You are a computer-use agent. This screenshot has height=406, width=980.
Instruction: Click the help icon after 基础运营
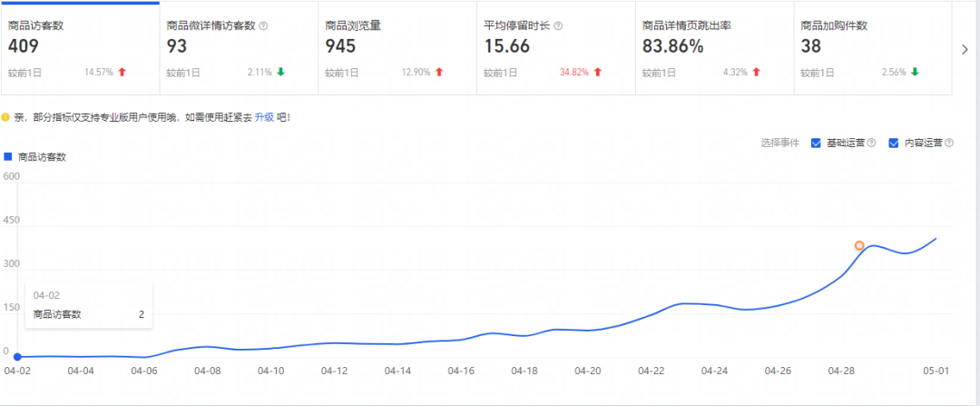[x=872, y=144]
